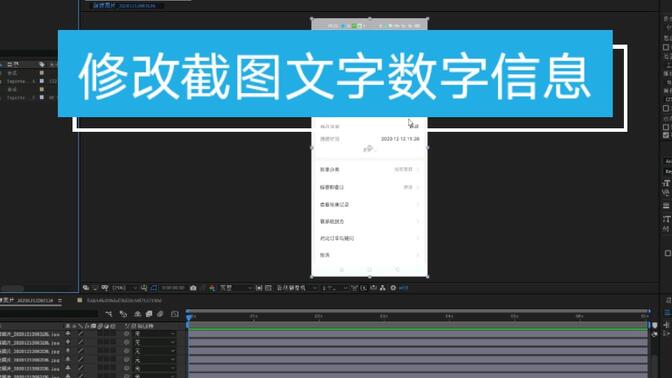Toggle Draft 3D icon in timeline
Screen dimensions: 672x378
123,314
